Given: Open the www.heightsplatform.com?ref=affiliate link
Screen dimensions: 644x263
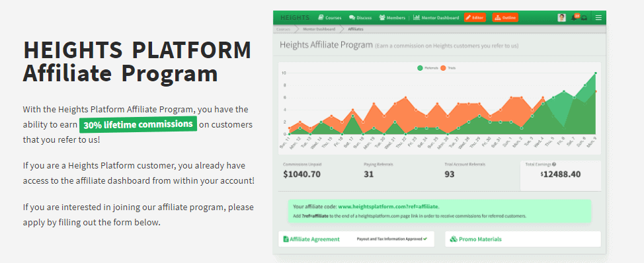Looking at the screenshot, I should [388, 206].
